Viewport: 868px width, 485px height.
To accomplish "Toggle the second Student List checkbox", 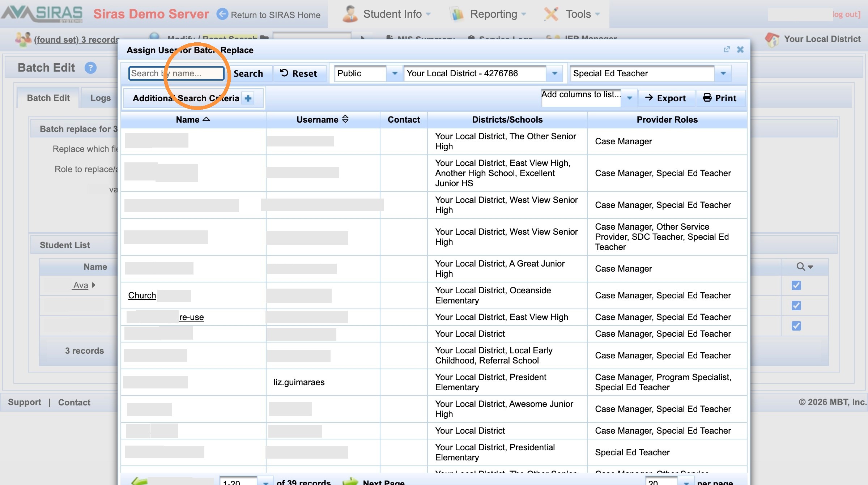I will point(796,306).
